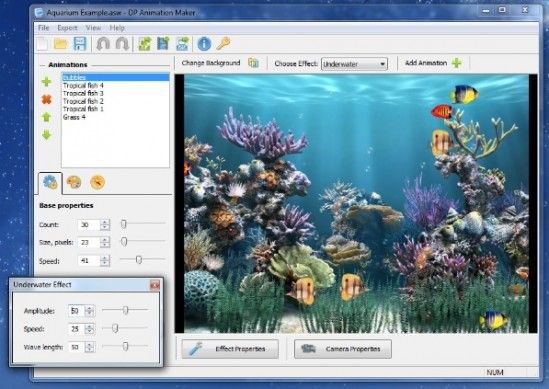Click the Camera Properties button
This screenshot has height=389, width=549.
[343, 349]
